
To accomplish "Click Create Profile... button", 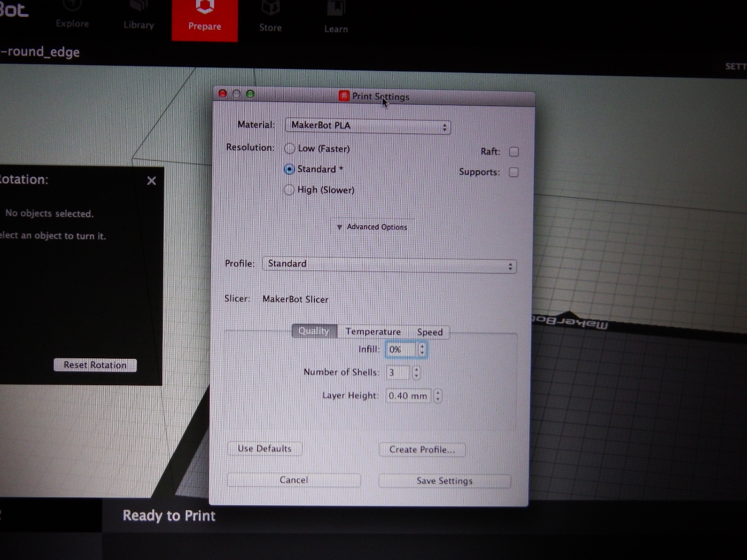I will tap(422, 450).
